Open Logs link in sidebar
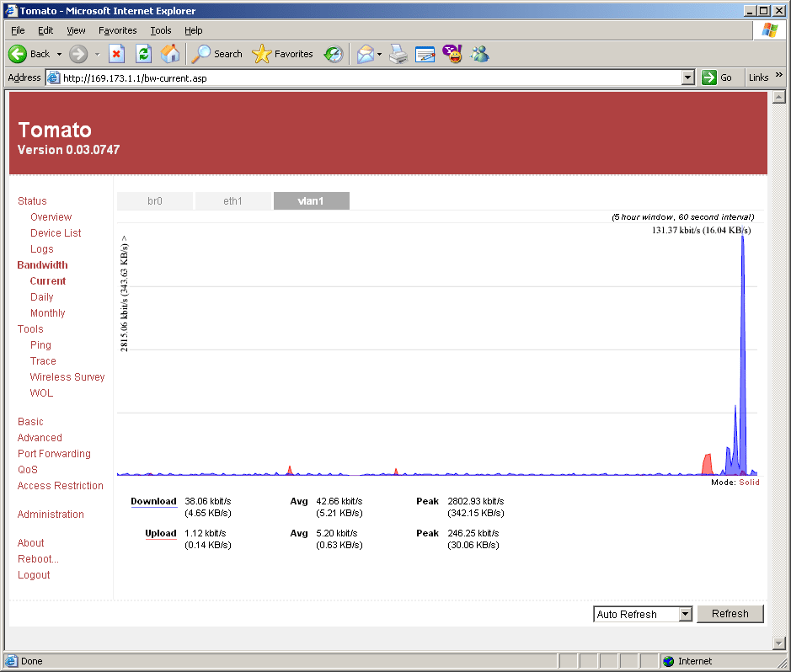This screenshot has height=672, width=791. point(42,249)
